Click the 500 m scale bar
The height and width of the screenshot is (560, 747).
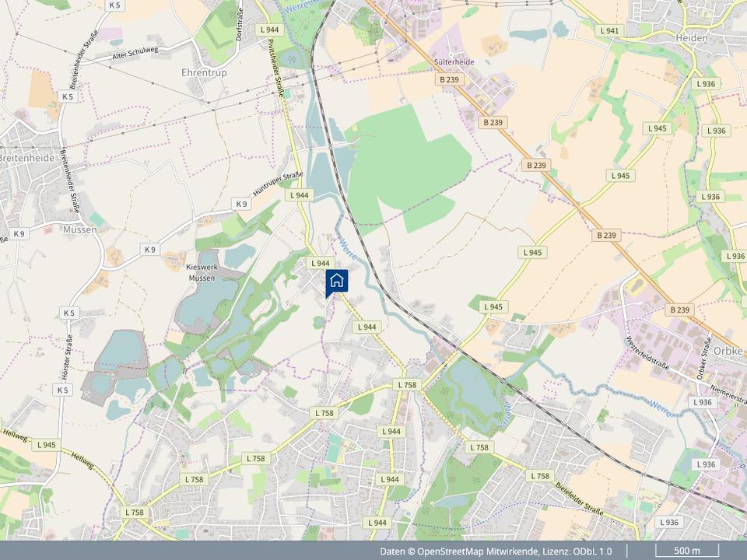(x=687, y=551)
